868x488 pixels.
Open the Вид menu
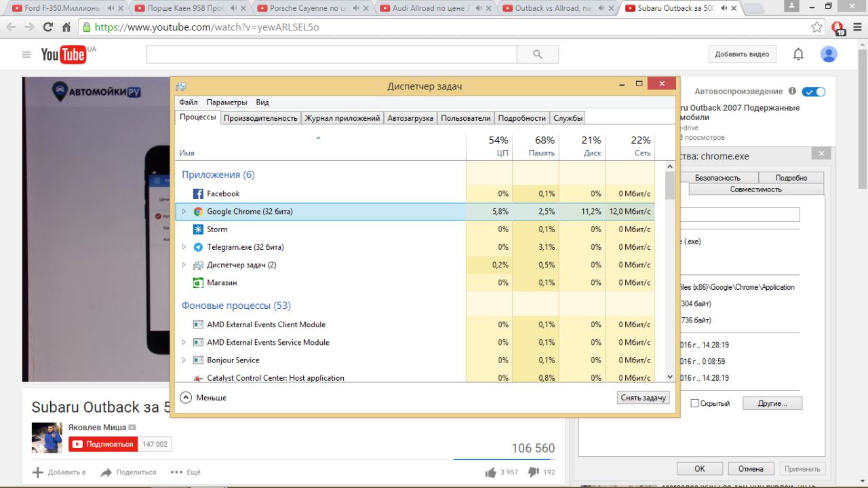pos(262,102)
